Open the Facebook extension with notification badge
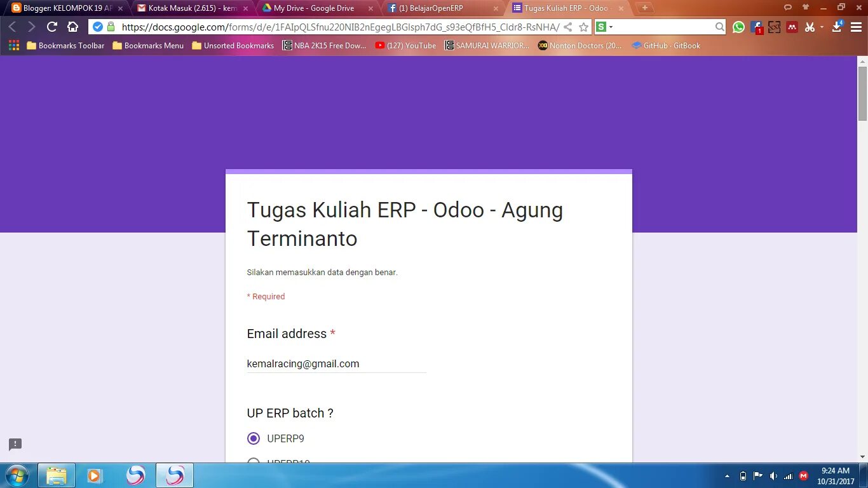This screenshot has height=488, width=868. pyautogui.click(x=756, y=27)
